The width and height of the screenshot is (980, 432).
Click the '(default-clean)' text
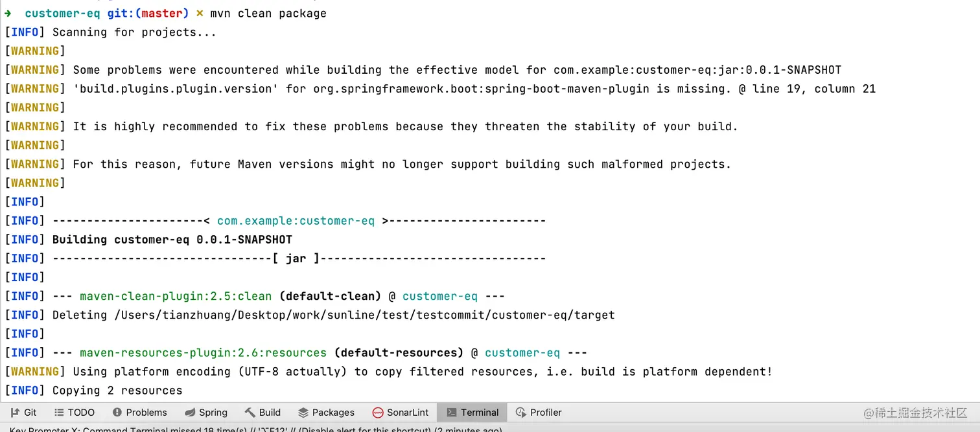tap(331, 296)
